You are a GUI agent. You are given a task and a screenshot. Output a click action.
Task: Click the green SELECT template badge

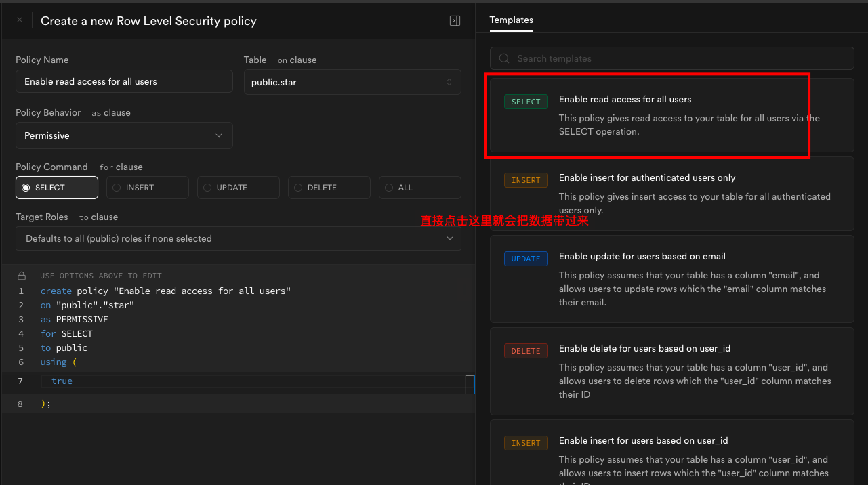pos(526,102)
